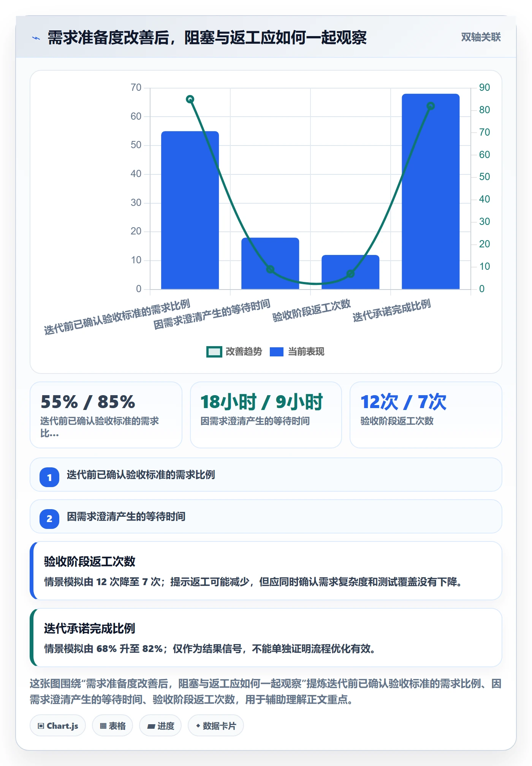Image resolution: width=532 pixels, height=766 pixels.
Task: Click the 验收阶段返工次数 axis label
Action: (312, 310)
